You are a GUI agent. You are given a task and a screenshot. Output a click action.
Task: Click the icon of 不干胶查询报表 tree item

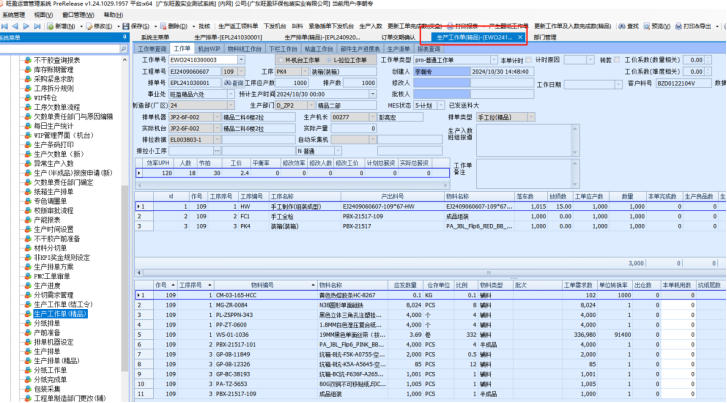coord(28,60)
